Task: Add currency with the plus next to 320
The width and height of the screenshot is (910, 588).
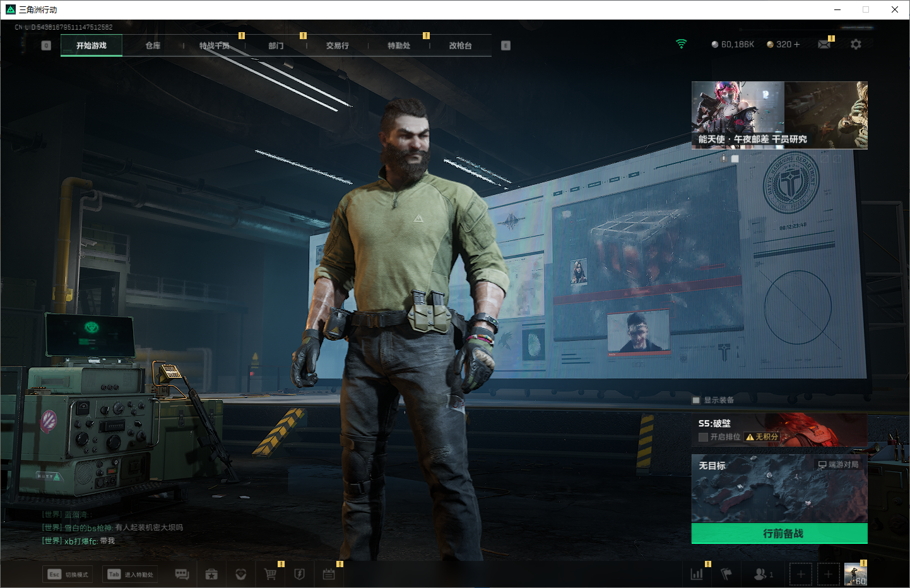Action: (796, 44)
